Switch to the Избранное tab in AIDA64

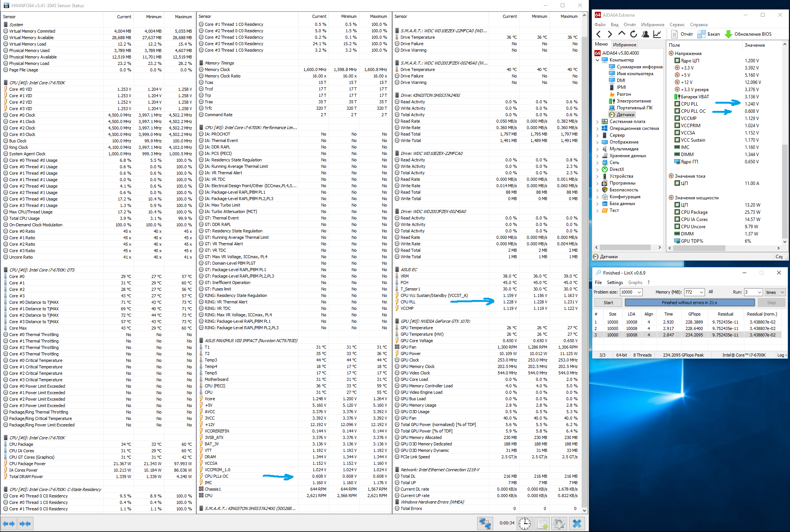624,44
